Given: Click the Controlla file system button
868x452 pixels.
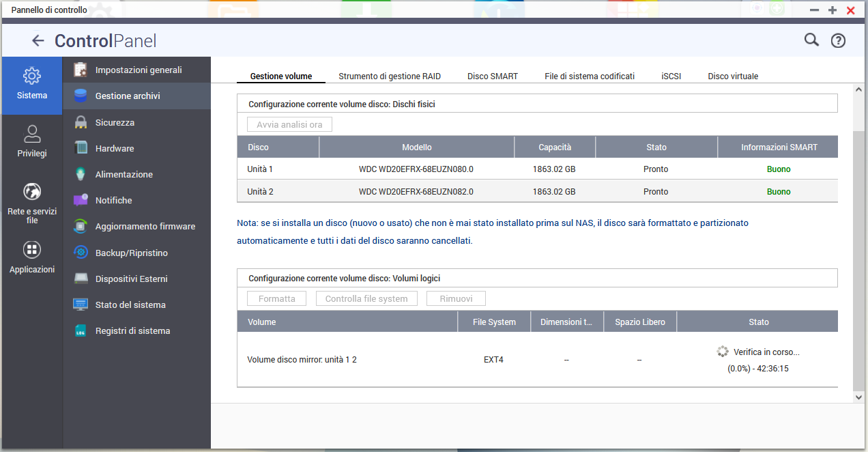Looking at the screenshot, I should 366,299.
